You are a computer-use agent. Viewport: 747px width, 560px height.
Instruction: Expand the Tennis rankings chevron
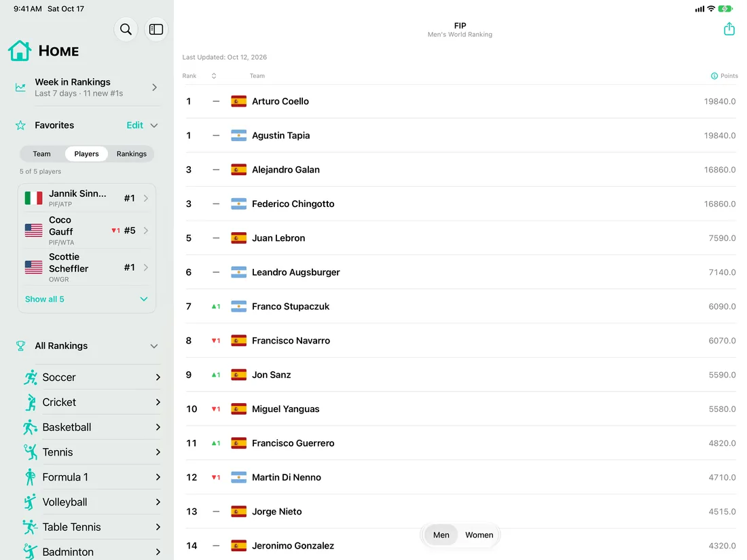[x=158, y=452]
